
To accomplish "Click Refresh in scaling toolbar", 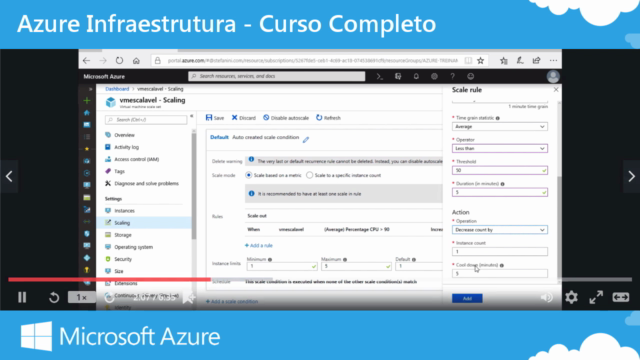I will tap(328, 118).
